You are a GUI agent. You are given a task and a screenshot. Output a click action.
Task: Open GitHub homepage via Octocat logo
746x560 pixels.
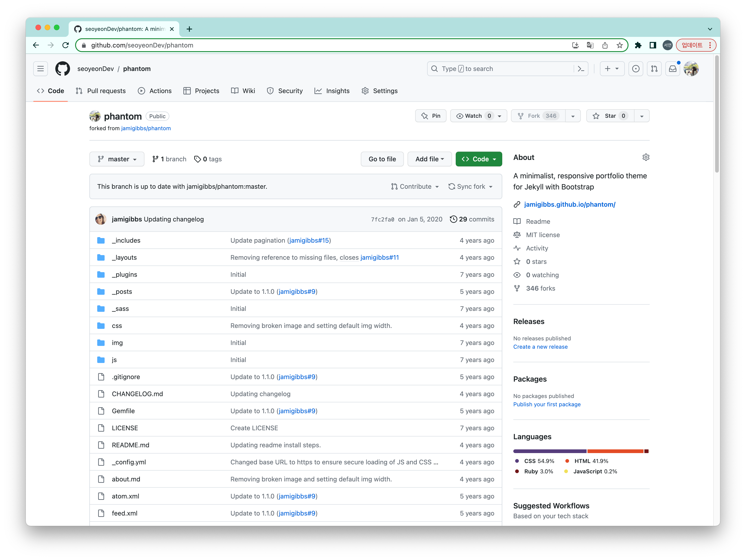click(62, 68)
